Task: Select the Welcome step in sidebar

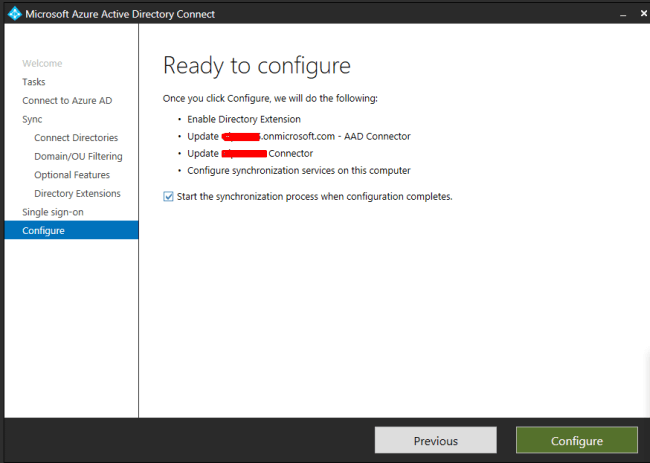Action: 42,63
